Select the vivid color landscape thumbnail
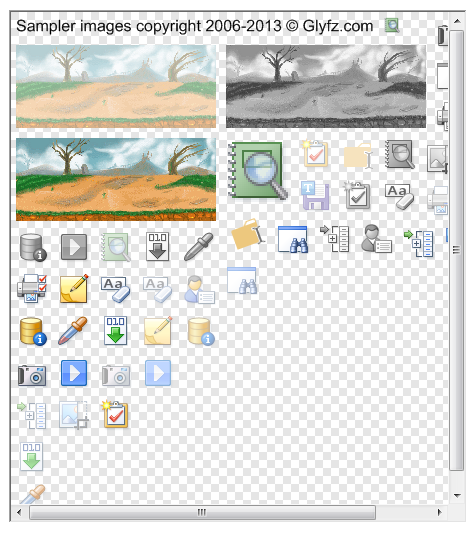 pyautogui.click(x=116, y=179)
